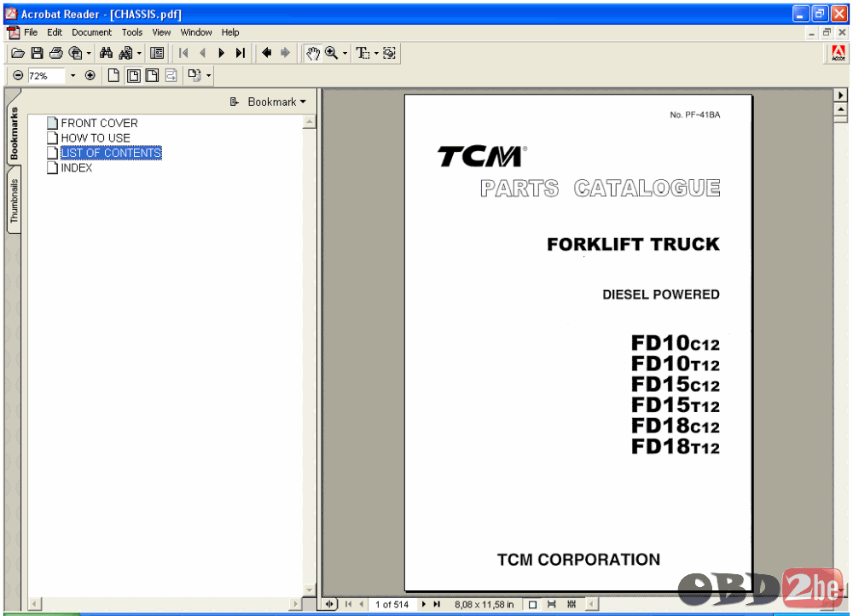Click the document pane menu arrow button
This screenshot has height=616, width=853.
point(840,96)
